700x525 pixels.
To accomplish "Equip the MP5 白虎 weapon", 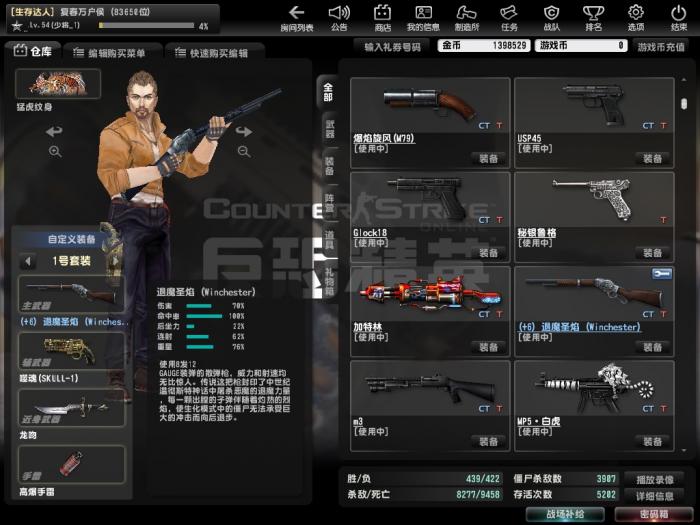I will (652, 442).
